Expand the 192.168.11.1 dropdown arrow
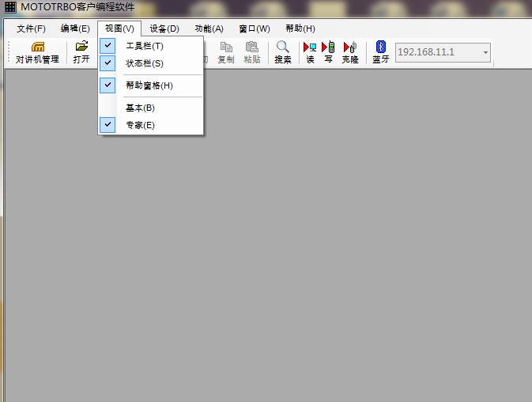This screenshot has height=402, width=532. tap(485, 53)
